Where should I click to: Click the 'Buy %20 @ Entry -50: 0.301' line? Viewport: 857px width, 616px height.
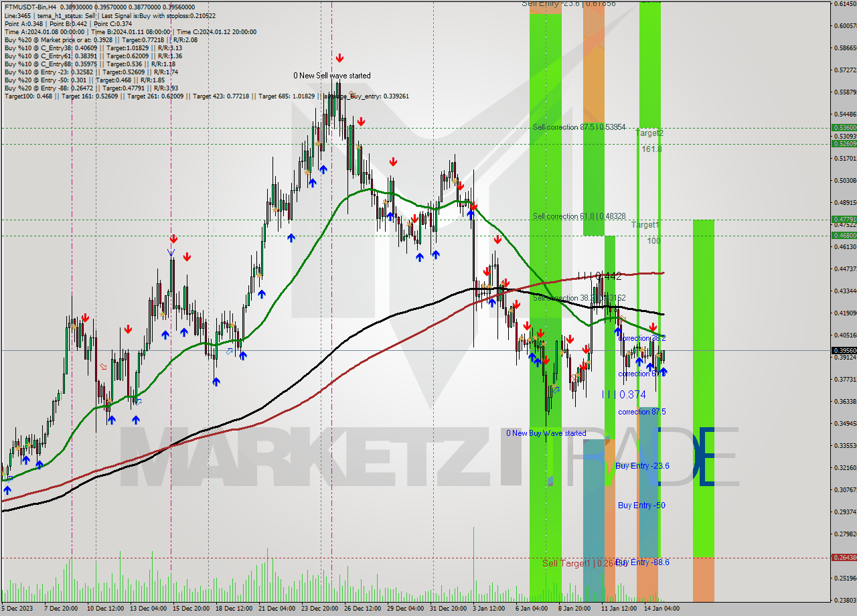(x=83, y=80)
